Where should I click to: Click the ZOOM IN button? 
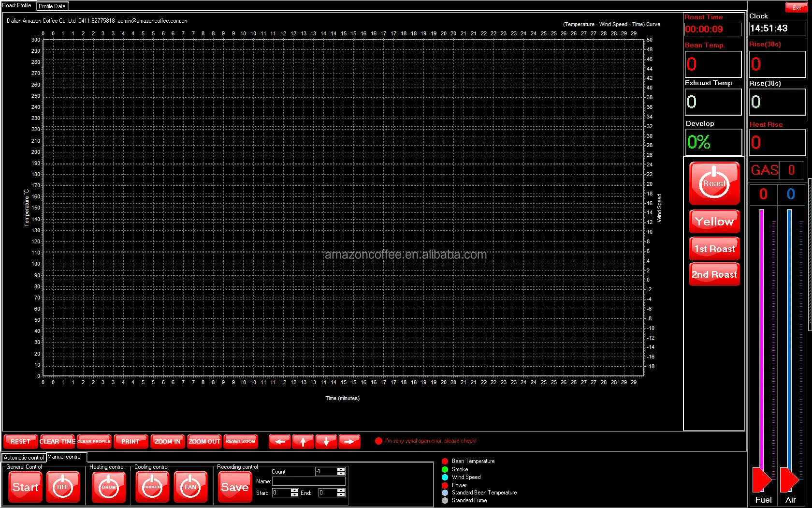tap(167, 441)
